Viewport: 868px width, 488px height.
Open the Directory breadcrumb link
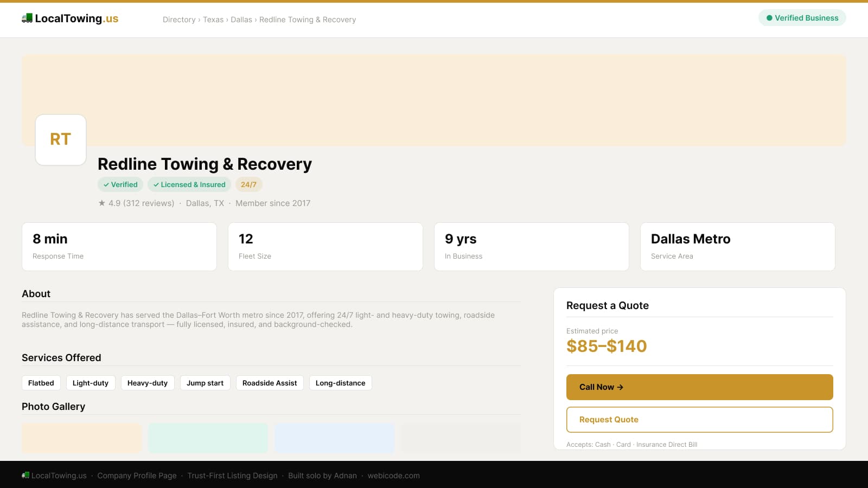[179, 20]
